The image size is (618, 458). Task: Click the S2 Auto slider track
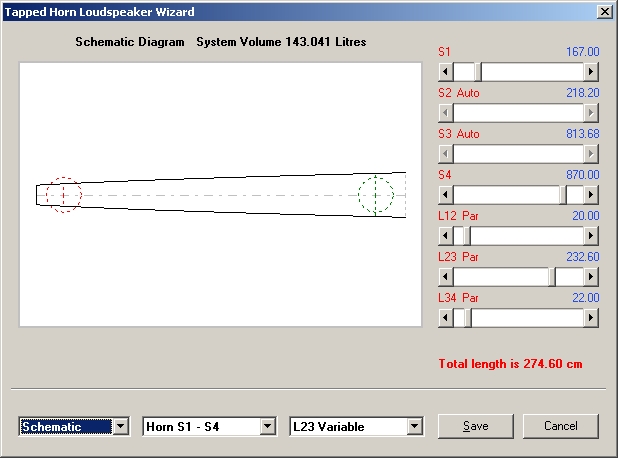(x=518, y=113)
